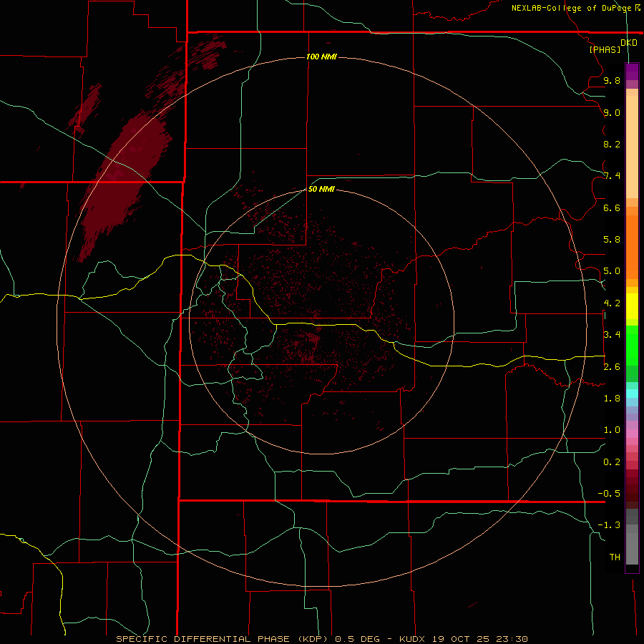Select the 1.8 legend value
The height and width of the screenshot is (644, 644).
coord(612,399)
